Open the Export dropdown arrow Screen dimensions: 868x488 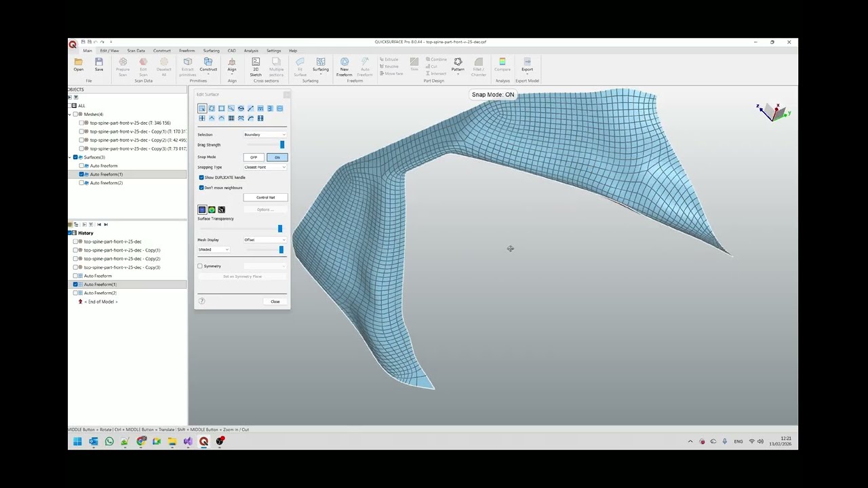pyautogui.click(x=527, y=75)
